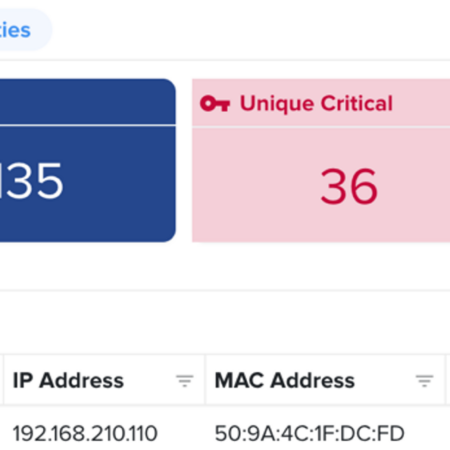Sort by the IP Address column header
The image size is (450, 450).
point(68,381)
